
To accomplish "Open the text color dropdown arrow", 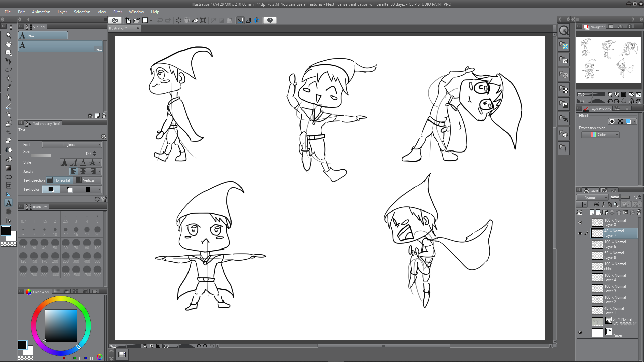I will tap(99, 189).
